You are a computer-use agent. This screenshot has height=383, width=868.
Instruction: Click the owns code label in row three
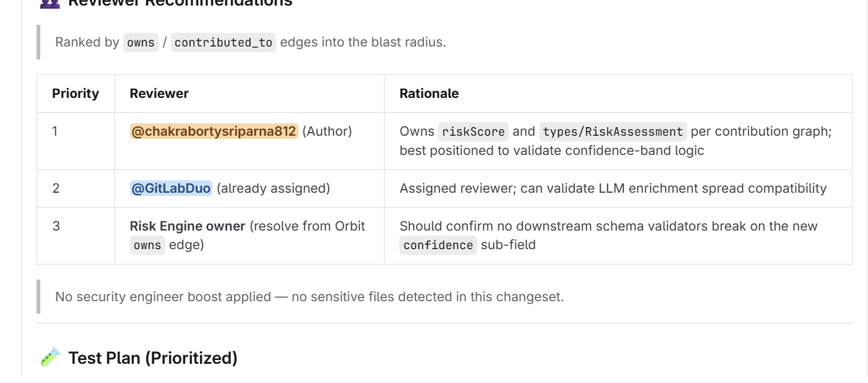[147, 245]
